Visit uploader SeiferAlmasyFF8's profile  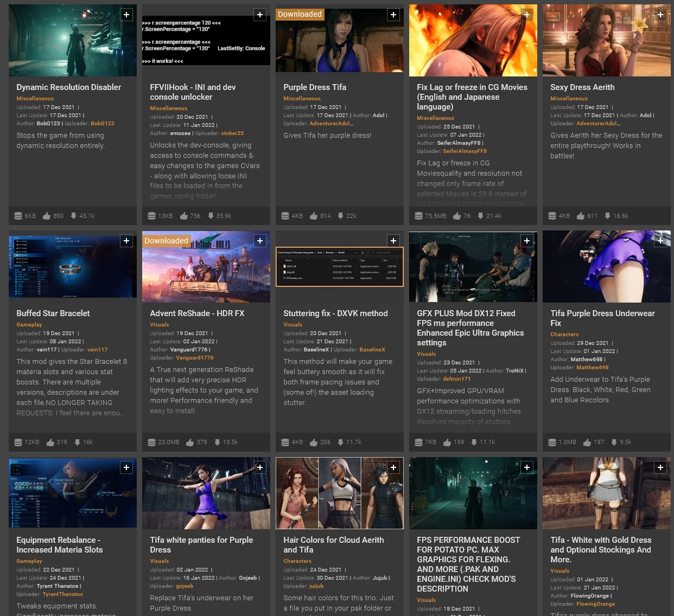[465, 151]
